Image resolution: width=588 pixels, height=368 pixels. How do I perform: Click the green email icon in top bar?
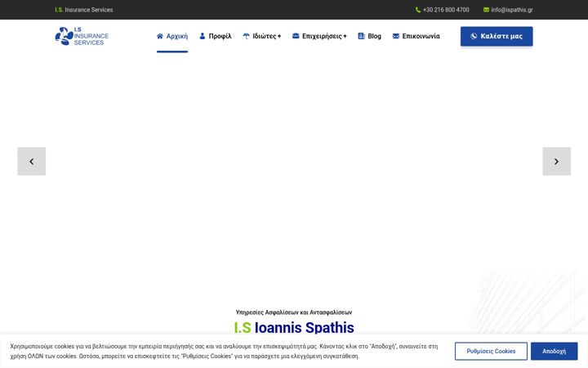(x=486, y=10)
